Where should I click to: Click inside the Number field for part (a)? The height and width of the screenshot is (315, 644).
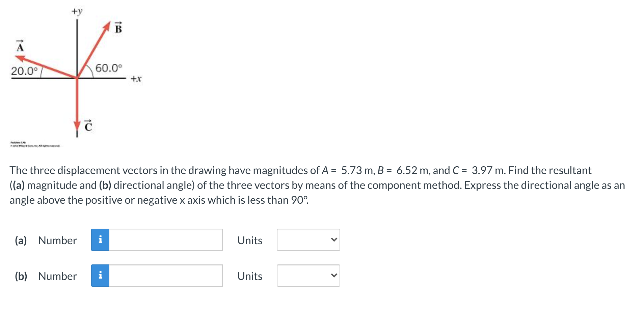[x=165, y=240]
